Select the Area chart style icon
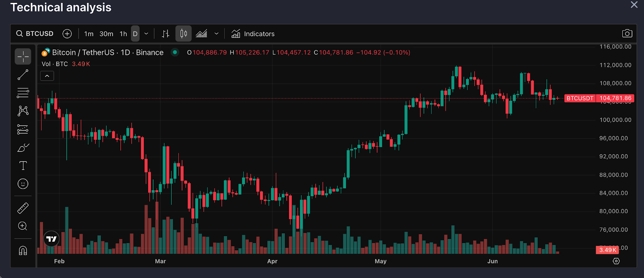The image size is (644, 278). tap(201, 34)
